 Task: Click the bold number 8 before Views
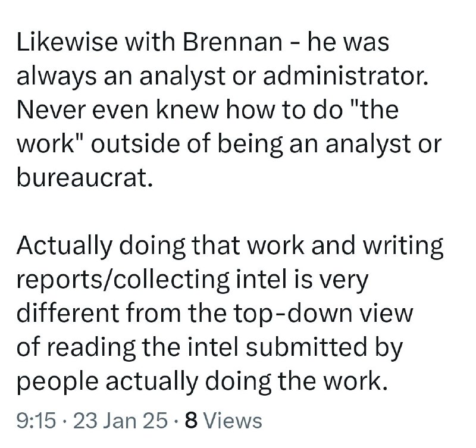pyautogui.click(x=191, y=421)
